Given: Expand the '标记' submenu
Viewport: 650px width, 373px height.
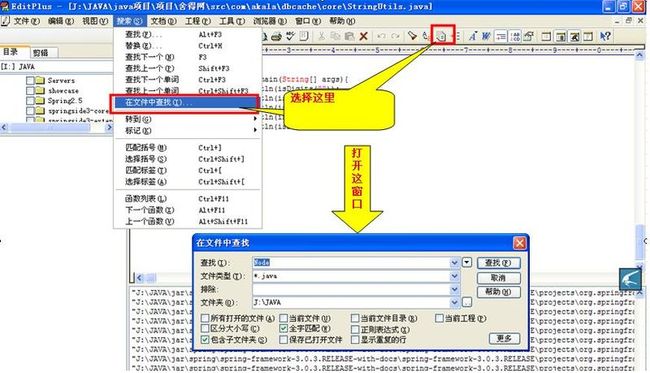Looking at the screenshot, I should pos(187,131).
